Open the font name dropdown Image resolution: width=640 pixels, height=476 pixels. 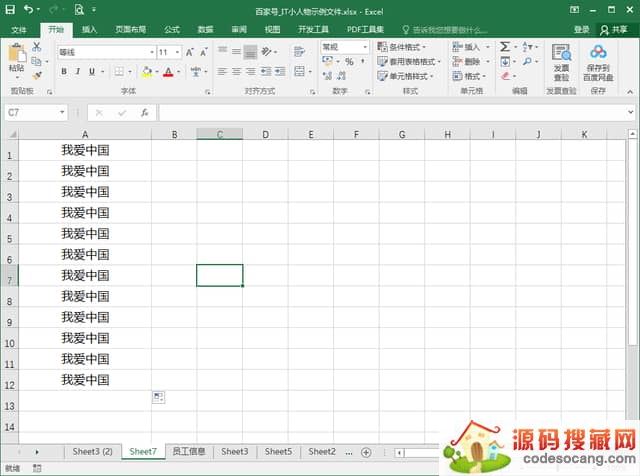tap(152, 52)
